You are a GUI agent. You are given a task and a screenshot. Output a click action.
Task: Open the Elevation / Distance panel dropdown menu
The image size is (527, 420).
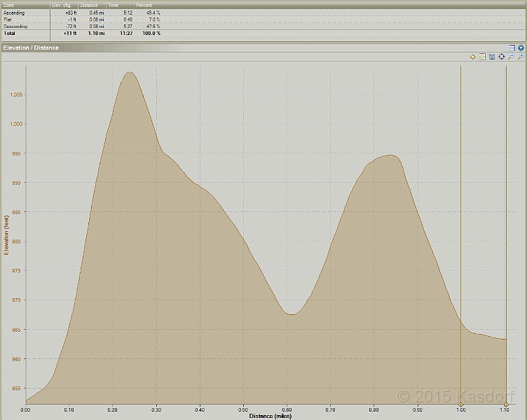click(x=521, y=48)
